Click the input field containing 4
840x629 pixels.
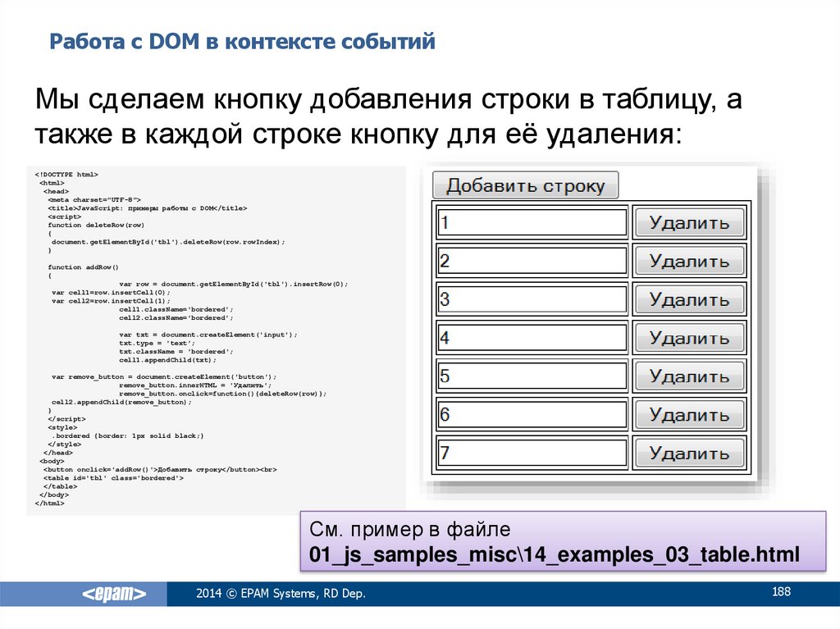coord(532,338)
